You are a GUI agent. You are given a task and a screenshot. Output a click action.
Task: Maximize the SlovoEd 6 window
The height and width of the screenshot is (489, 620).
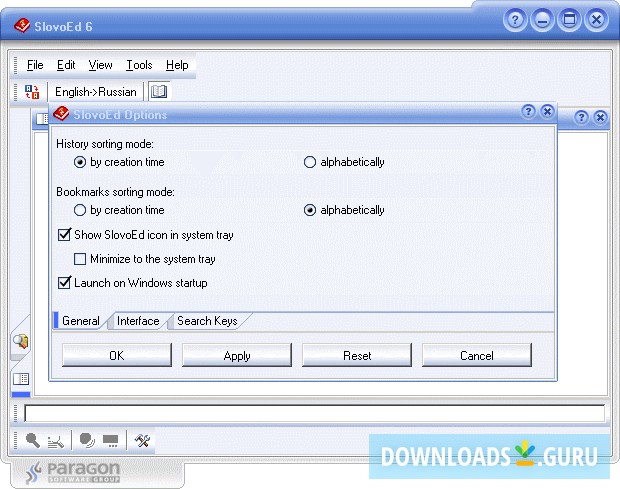[x=569, y=19]
